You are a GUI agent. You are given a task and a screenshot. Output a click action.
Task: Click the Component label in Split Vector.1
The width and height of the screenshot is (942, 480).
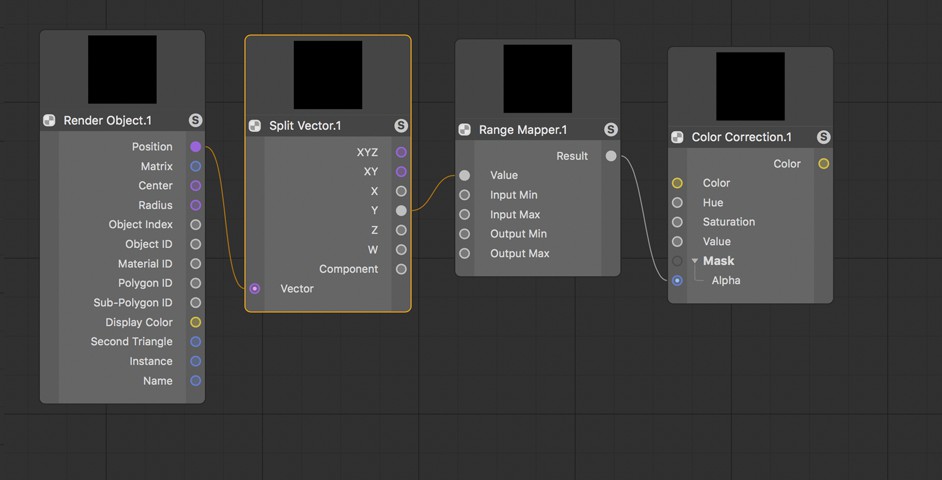(x=348, y=269)
